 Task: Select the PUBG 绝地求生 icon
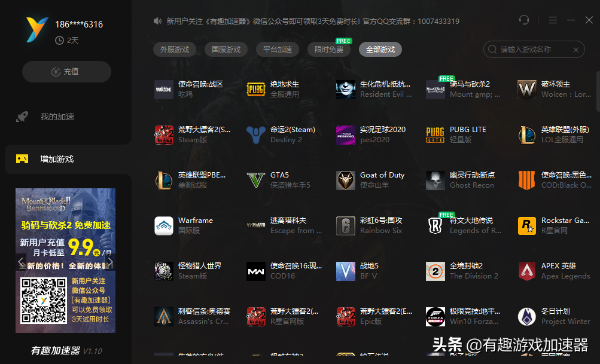tap(255, 90)
